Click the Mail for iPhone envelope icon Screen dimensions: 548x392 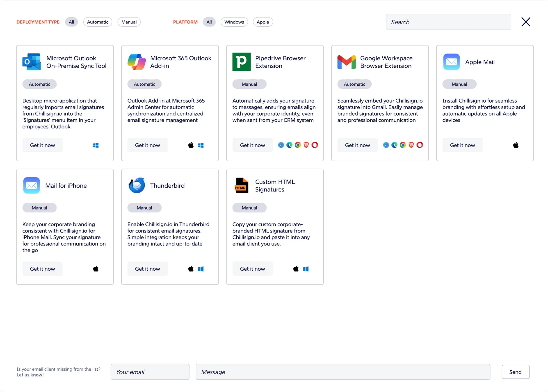click(31, 185)
